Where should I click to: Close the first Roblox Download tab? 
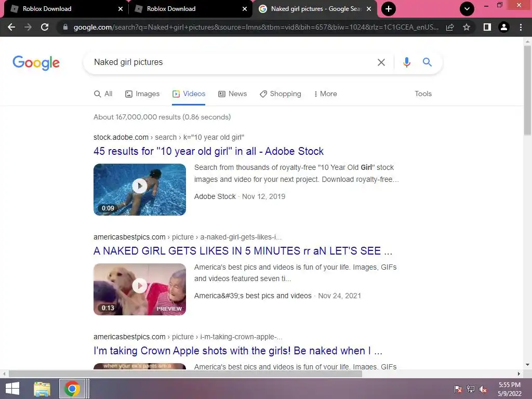pos(121,9)
